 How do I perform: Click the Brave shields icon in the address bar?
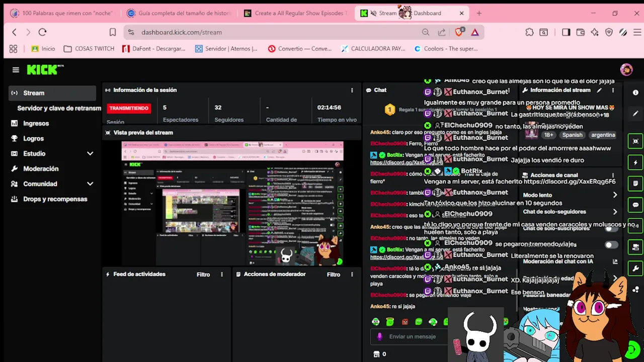(x=459, y=32)
